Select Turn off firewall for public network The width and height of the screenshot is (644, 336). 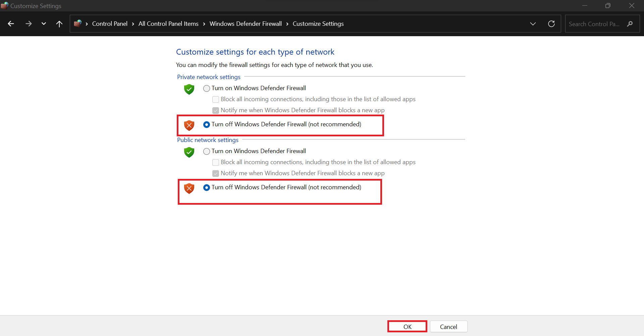coord(207,187)
